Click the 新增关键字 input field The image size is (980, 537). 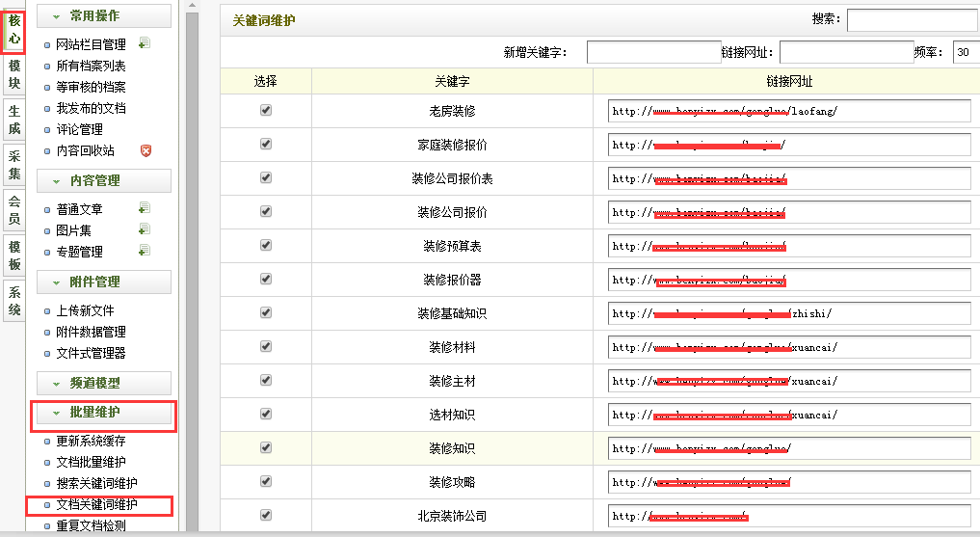pyautogui.click(x=653, y=52)
